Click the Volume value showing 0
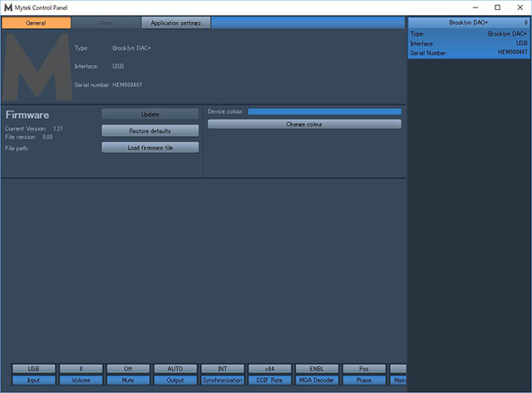The image size is (532, 393). [x=81, y=368]
